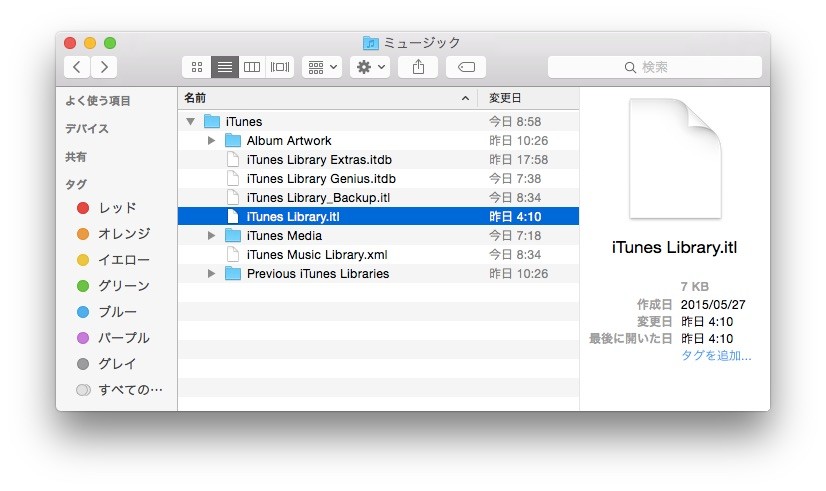Click the Previous iTunes Libraries folder icon
This screenshot has width=826, height=491.
[233, 273]
